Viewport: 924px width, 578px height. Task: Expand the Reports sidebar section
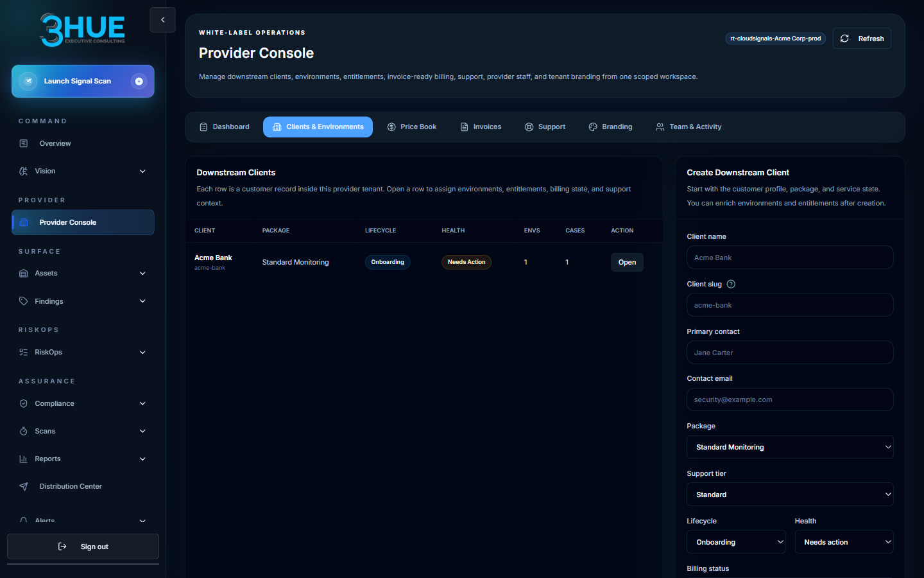tap(142, 459)
